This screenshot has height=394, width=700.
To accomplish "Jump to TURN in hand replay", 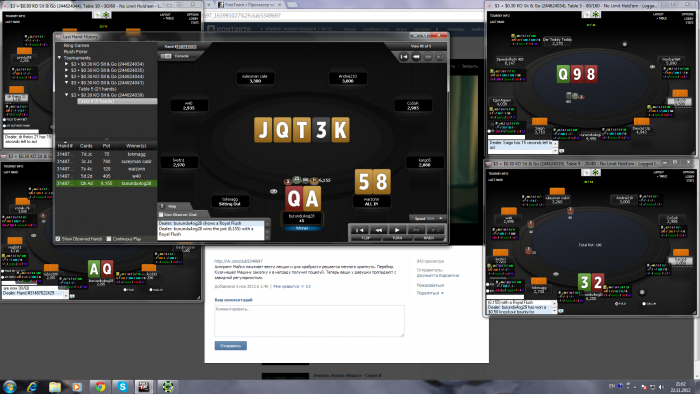I will coord(397,238).
